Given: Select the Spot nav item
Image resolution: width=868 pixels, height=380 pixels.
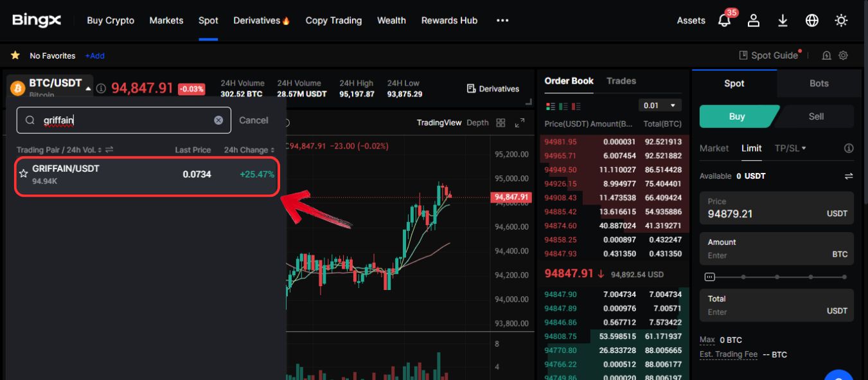Looking at the screenshot, I should [x=208, y=21].
